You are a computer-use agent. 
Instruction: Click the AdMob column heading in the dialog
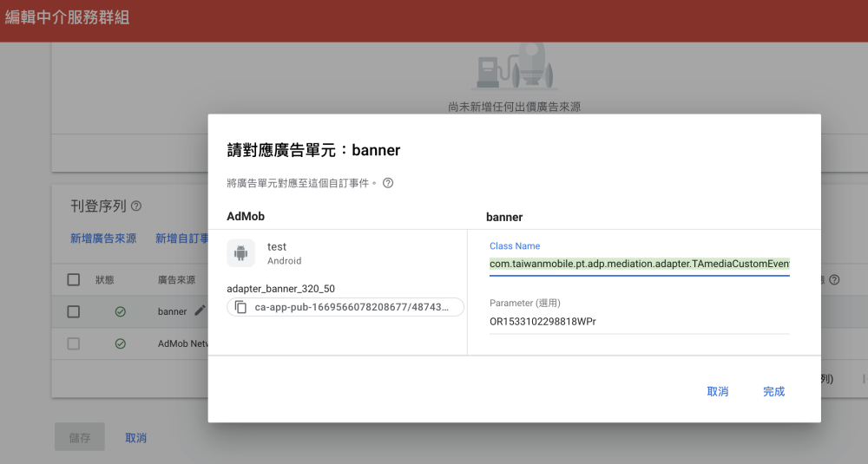click(x=246, y=216)
